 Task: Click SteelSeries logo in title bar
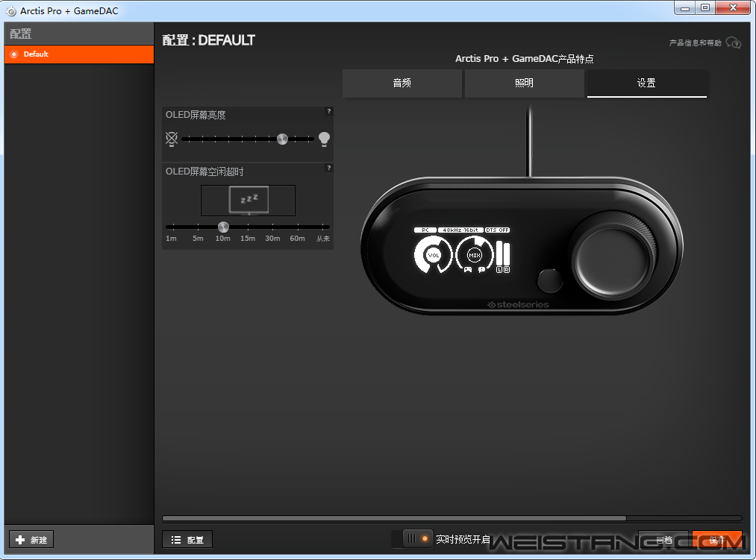click(x=10, y=11)
